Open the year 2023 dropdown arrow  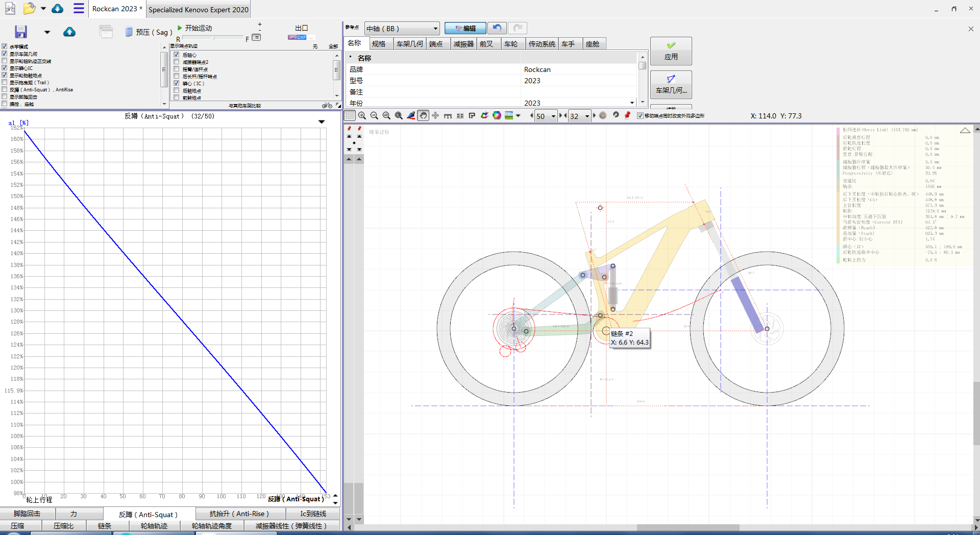[x=632, y=103]
